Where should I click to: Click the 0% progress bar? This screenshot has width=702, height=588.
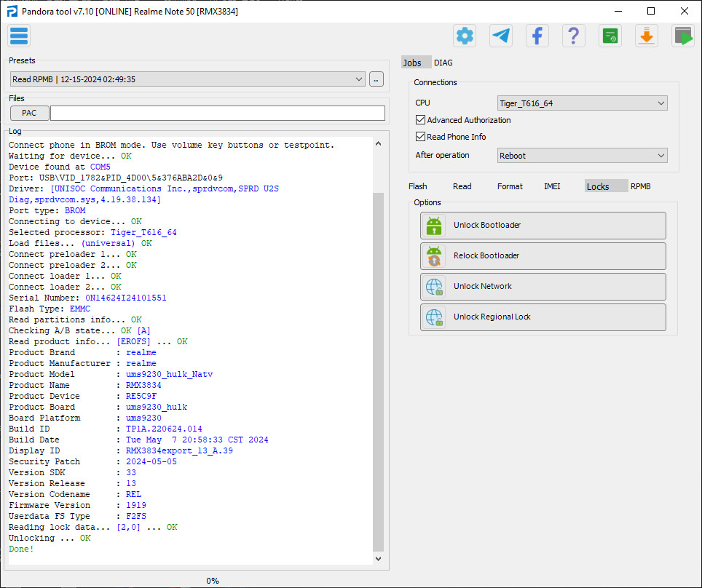[212, 581]
